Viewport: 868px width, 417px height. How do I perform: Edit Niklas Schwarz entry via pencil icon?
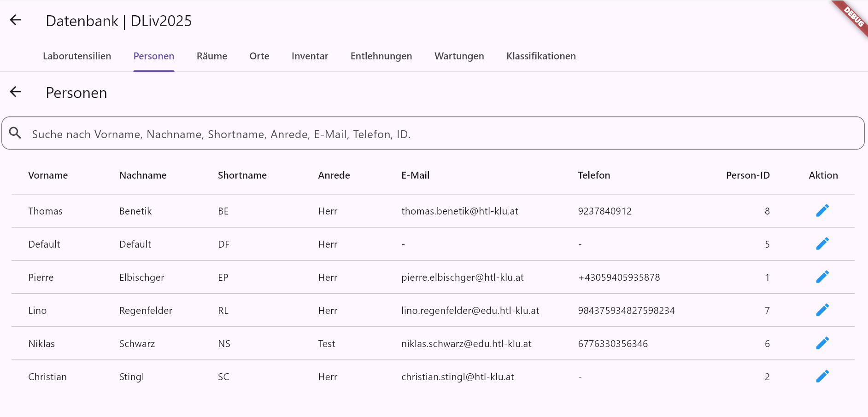pyautogui.click(x=822, y=343)
